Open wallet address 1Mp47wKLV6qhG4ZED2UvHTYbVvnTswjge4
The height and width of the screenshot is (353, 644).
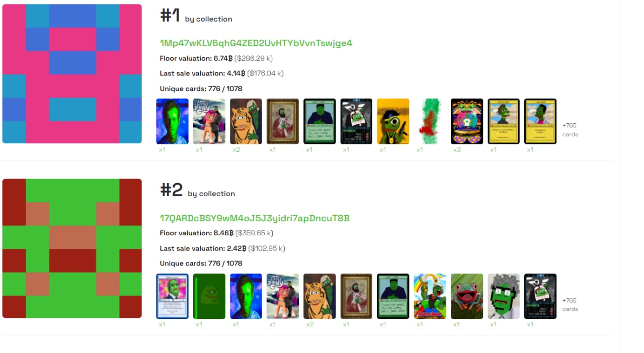pyautogui.click(x=256, y=43)
